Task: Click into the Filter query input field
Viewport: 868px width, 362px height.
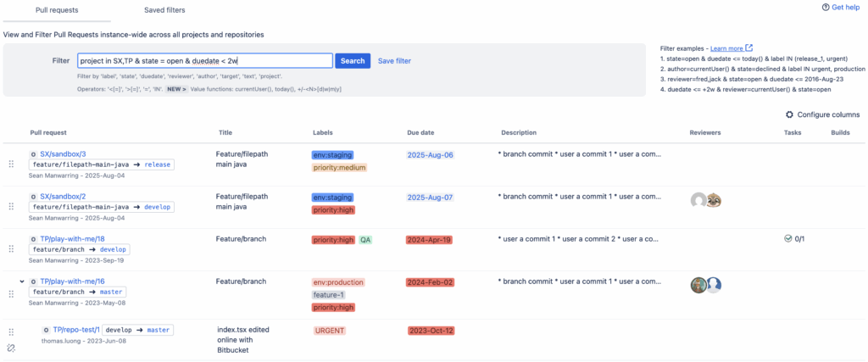Action: pos(203,61)
